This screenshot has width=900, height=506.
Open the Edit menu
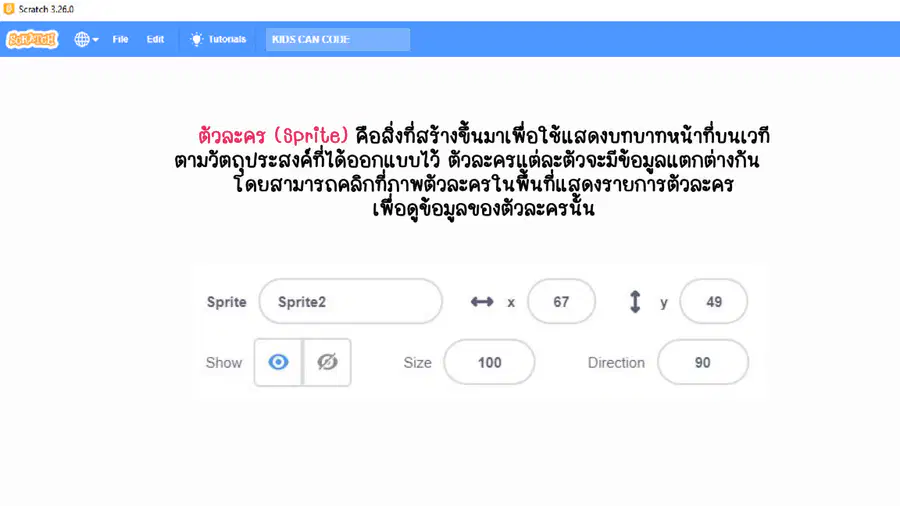[155, 39]
